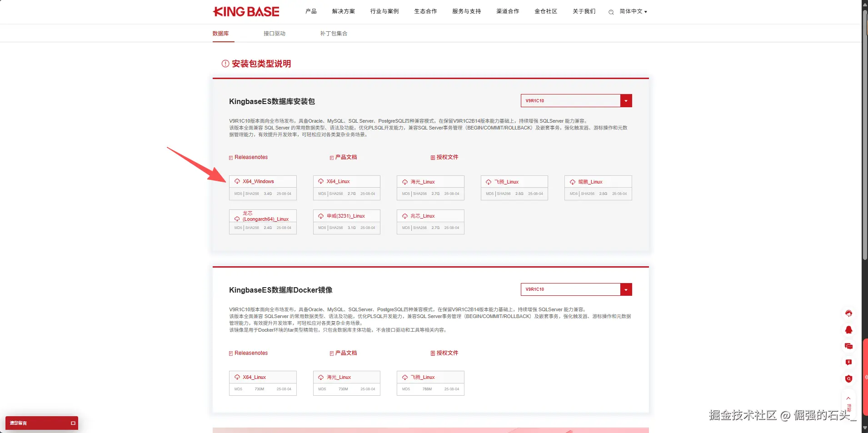Click the "3.4G" size for X64_Windows

(268, 194)
